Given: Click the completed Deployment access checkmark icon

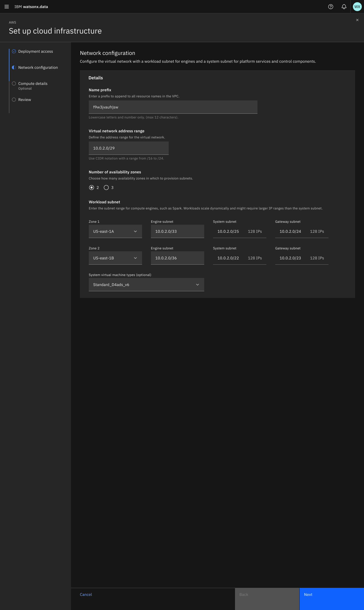Looking at the screenshot, I should (14, 51).
